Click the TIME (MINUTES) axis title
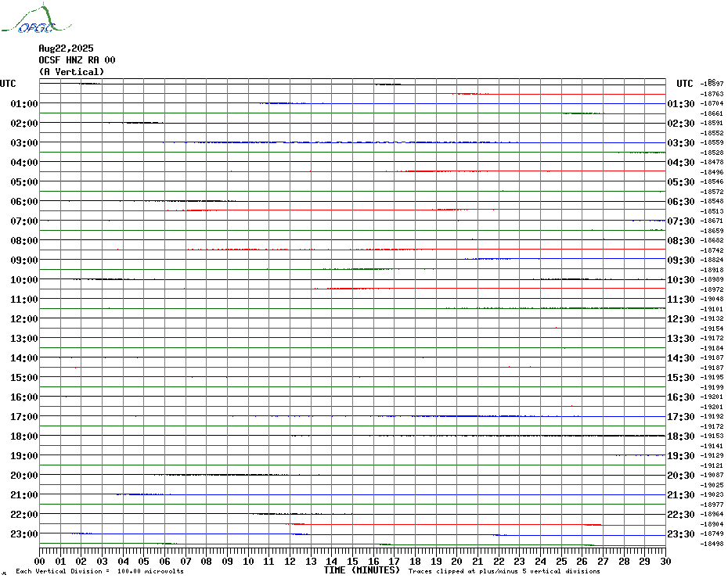This screenshot has width=728, height=582. 362,570
